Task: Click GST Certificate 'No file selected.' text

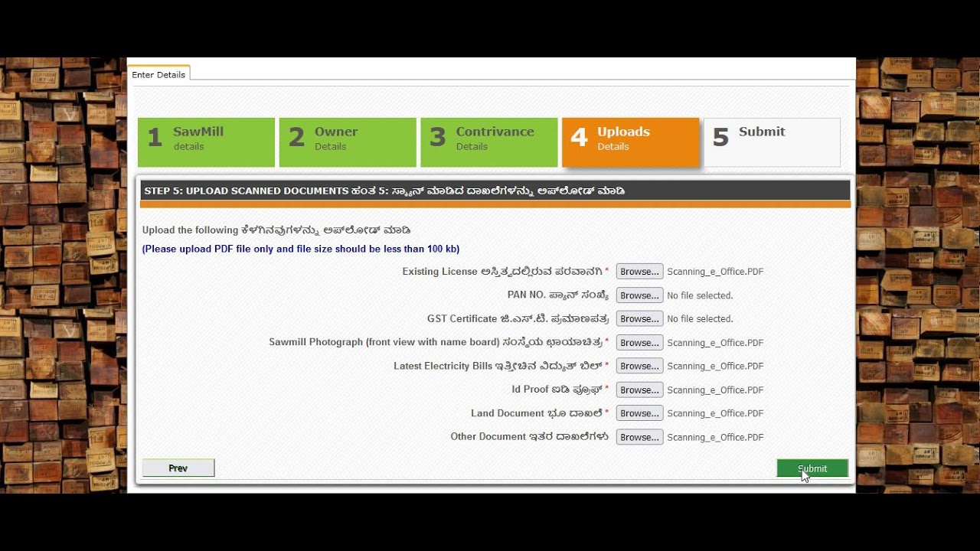Action: [700, 319]
